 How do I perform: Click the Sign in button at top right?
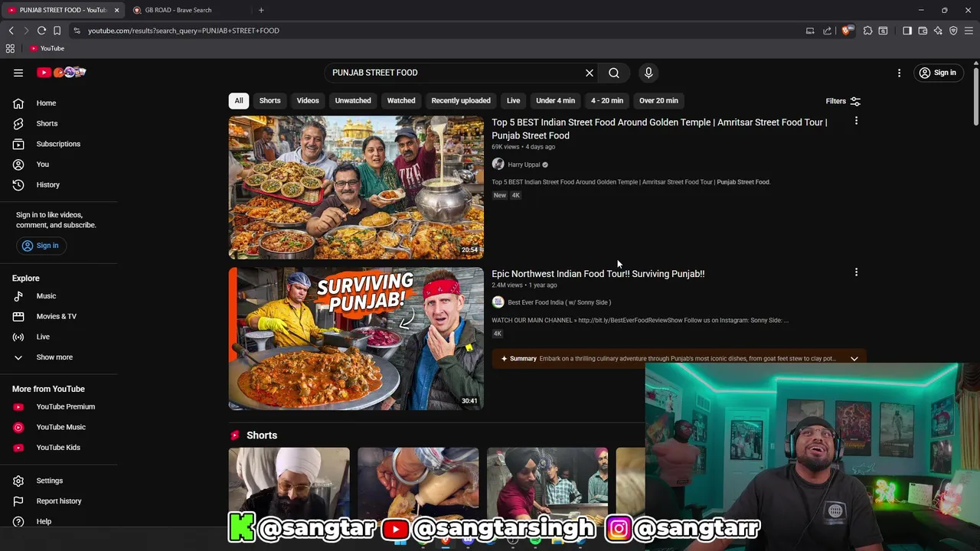coord(938,73)
